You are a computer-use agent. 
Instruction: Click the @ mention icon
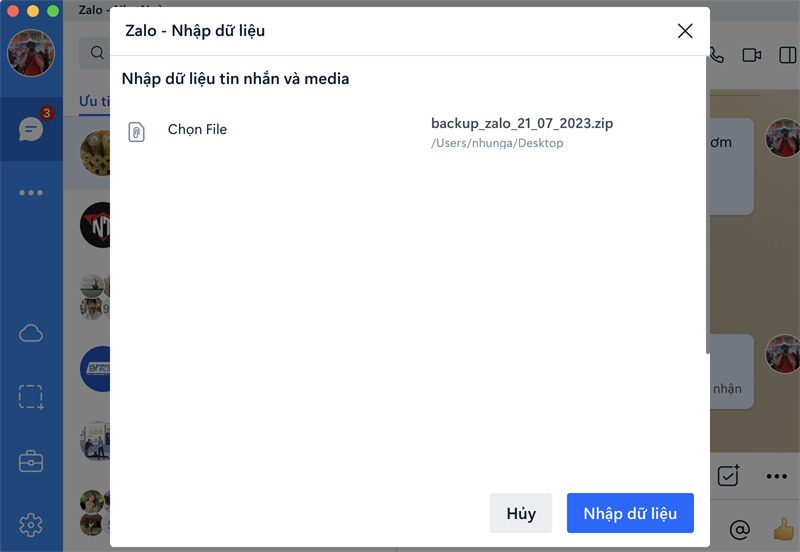click(740, 530)
